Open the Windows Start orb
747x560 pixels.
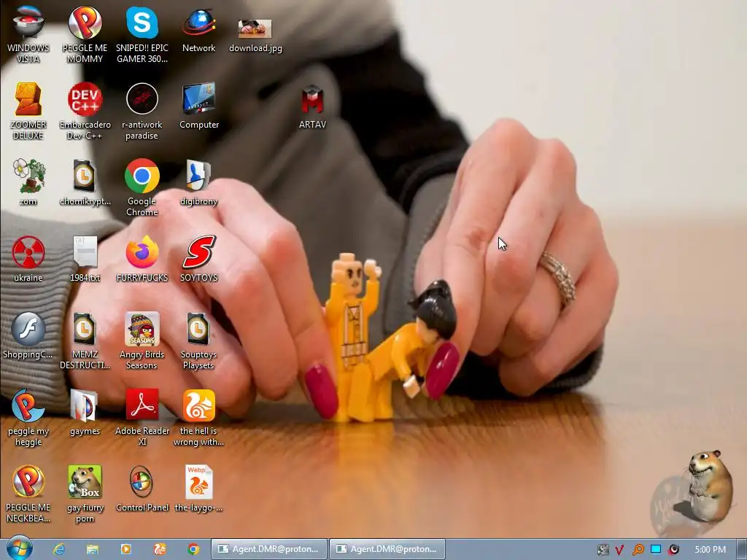pyautogui.click(x=20, y=548)
